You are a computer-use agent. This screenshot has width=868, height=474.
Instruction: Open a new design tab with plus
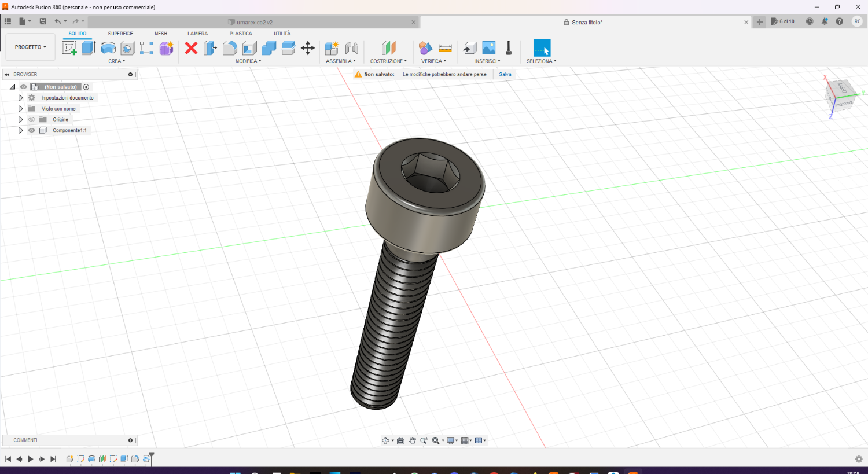click(x=760, y=22)
